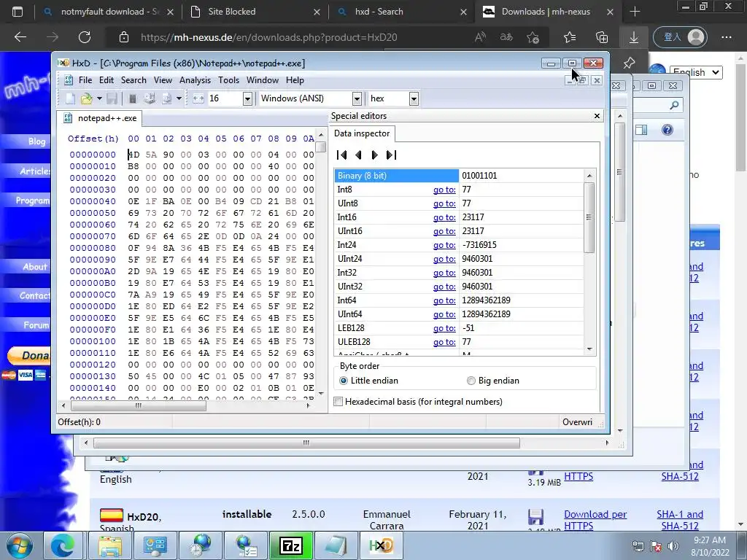Open the File menu in HxD
This screenshot has width=747, height=560.
pyautogui.click(x=85, y=80)
